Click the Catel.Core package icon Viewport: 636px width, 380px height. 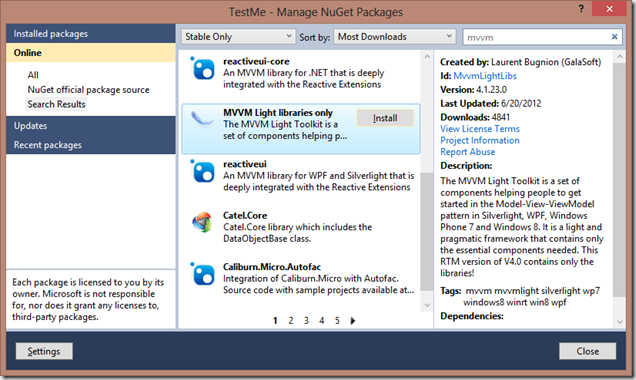tap(202, 222)
